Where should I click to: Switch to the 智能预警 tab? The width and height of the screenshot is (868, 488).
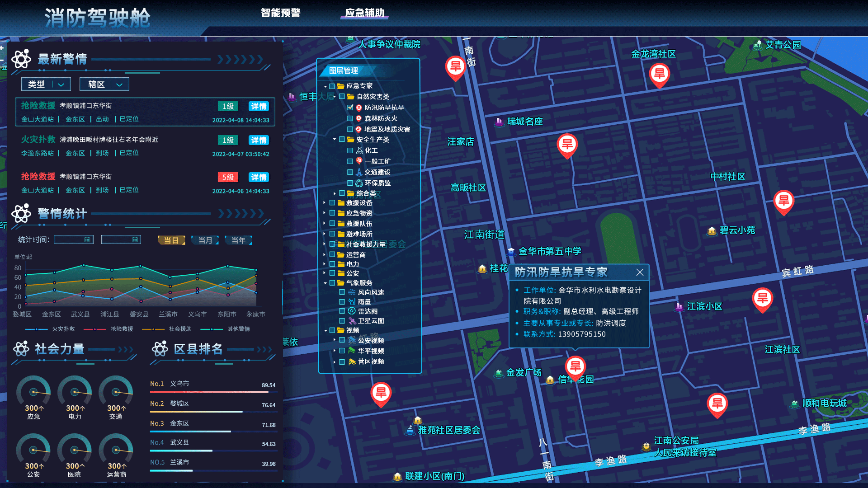[x=281, y=13]
